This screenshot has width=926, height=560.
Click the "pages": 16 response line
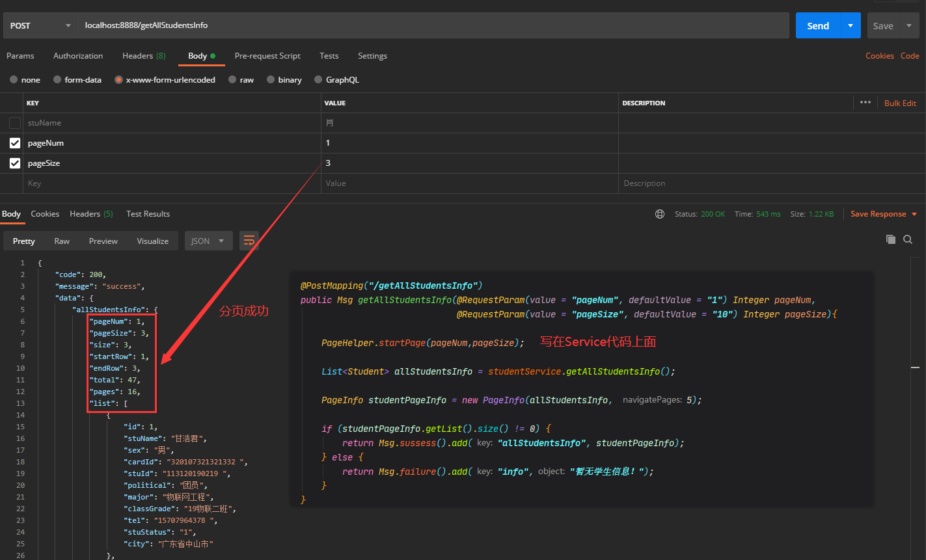pos(116,392)
